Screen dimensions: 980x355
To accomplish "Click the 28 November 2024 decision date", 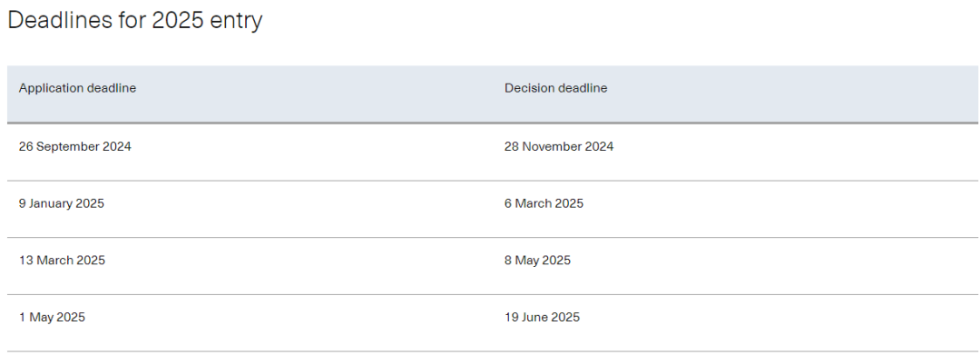I will 559,147.
